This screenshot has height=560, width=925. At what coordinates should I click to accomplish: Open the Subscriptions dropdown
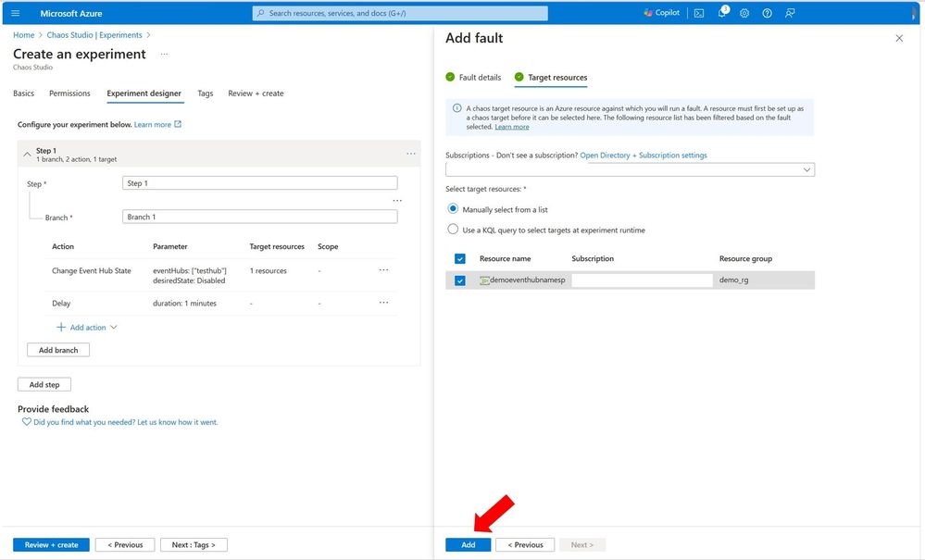click(x=630, y=169)
